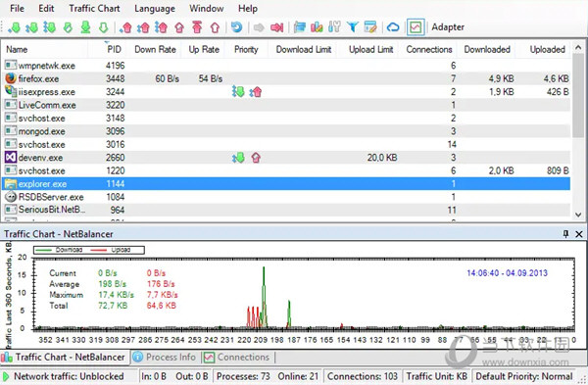The height and width of the screenshot is (385, 588).
Task: Open the Edit menu
Action: 46,8
